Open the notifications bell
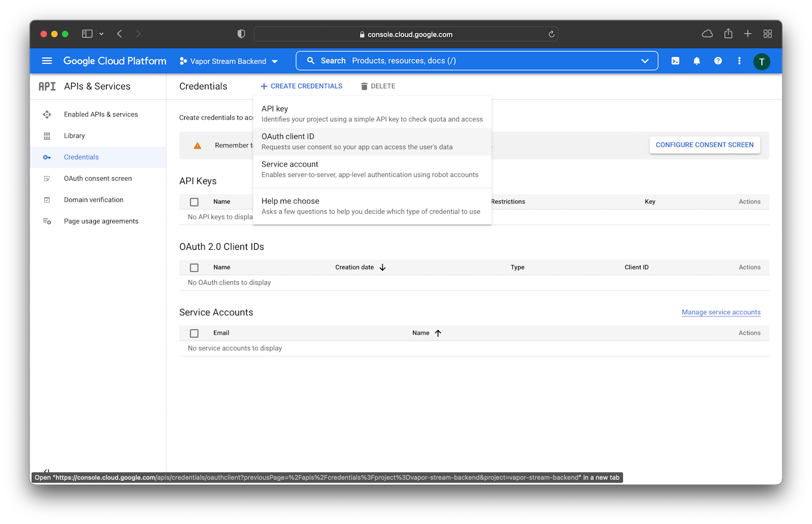812x524 pixels. (x=696, y=60)
